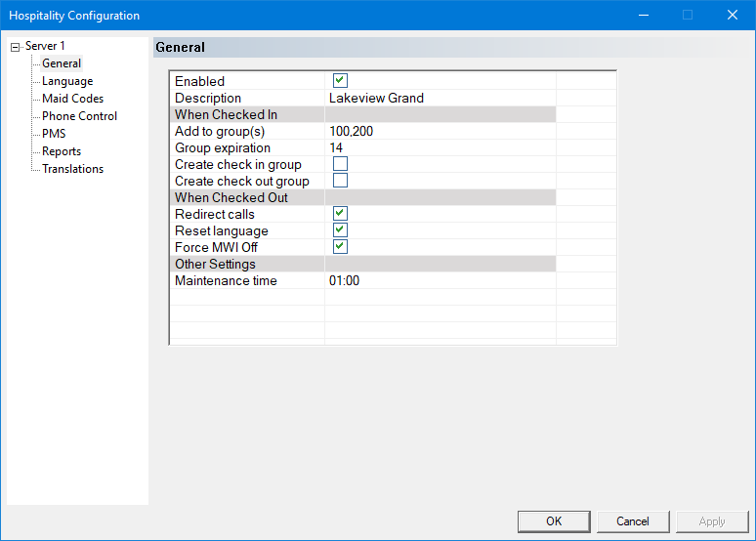756x541 pixels.
Task: Open the Language settings page
Action: (x=67, y=81)
